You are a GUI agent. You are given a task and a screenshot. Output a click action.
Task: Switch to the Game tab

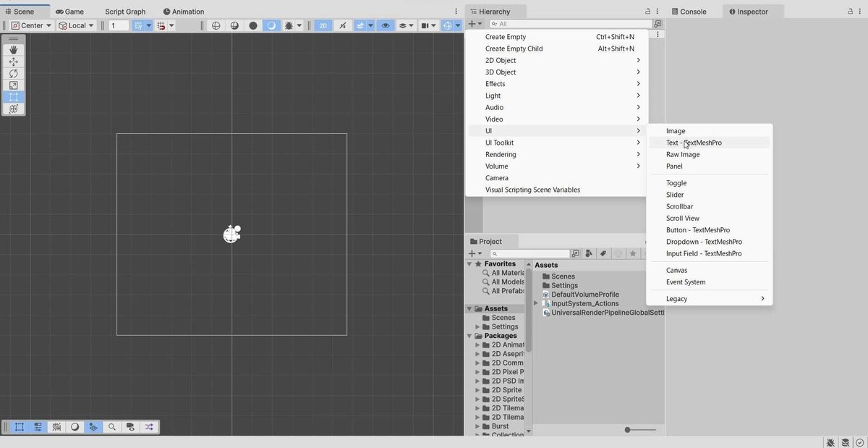coord(69,12)
